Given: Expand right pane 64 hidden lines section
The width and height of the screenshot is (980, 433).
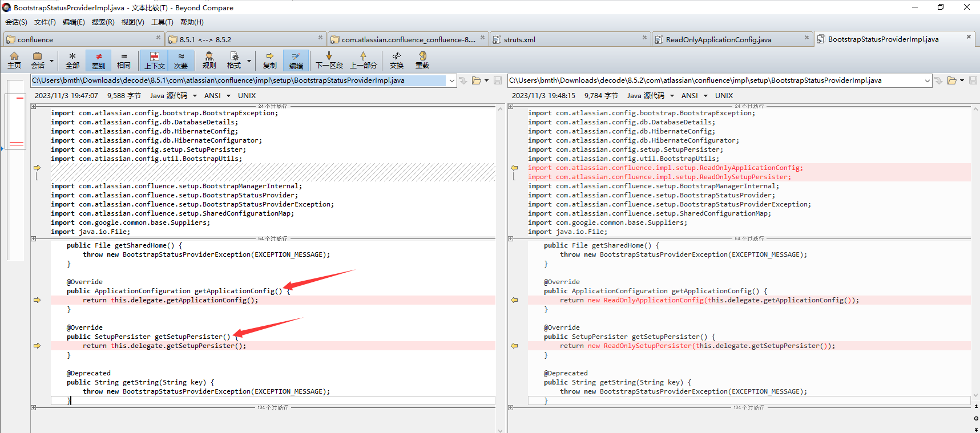Looking at the screenshot, I should tap(511, 238).
